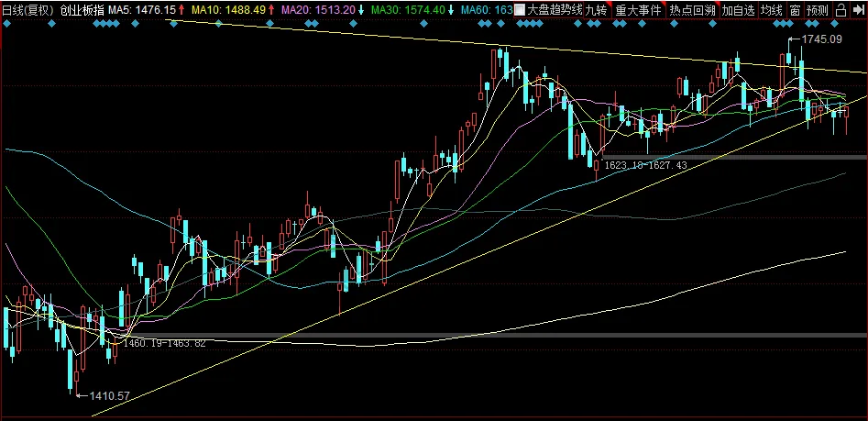Enable the 大盘趋势线 checkbox
Screen dimensions: 868x421
pyautogui.click(x=520, y=10)
